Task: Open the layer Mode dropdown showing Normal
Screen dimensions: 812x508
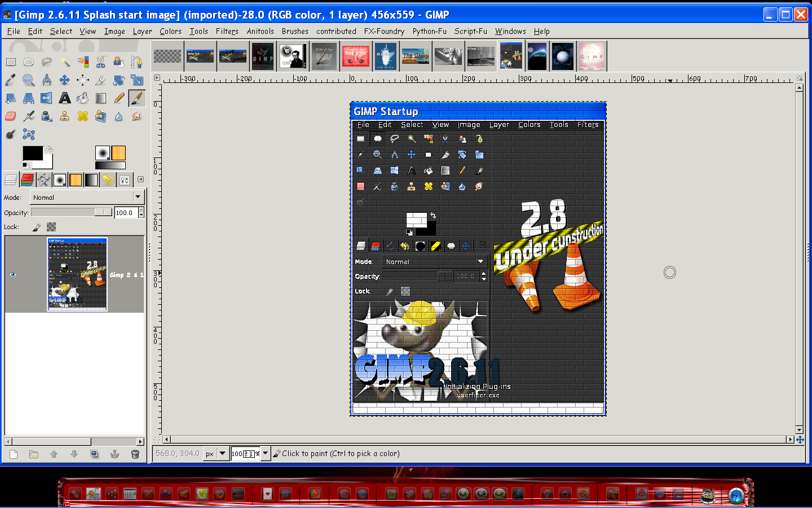Action: (x=87, y=197)
